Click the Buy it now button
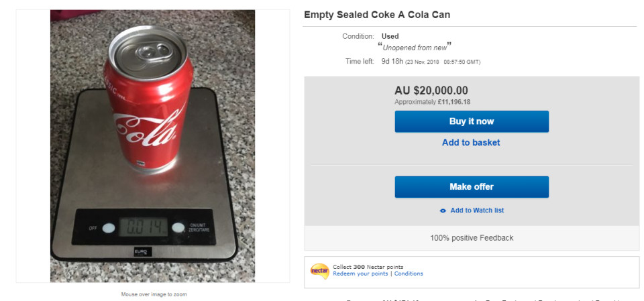 pyautogui.click(x=471, y=121)
